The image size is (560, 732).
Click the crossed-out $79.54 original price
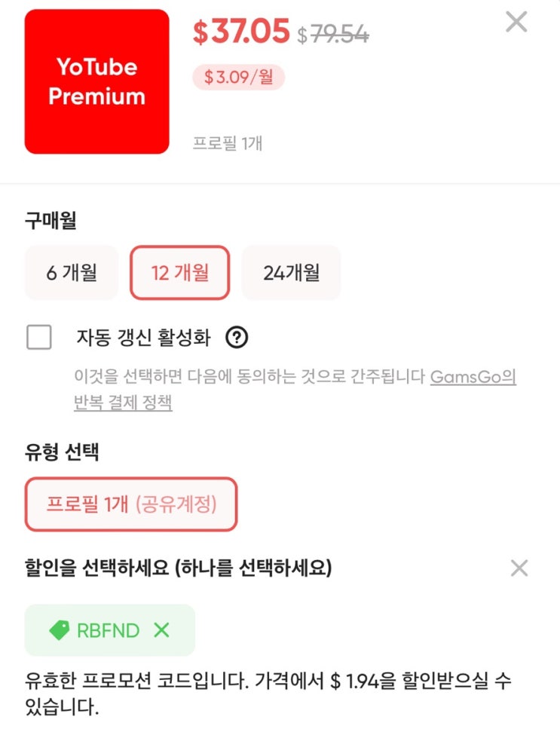[333, 34]
